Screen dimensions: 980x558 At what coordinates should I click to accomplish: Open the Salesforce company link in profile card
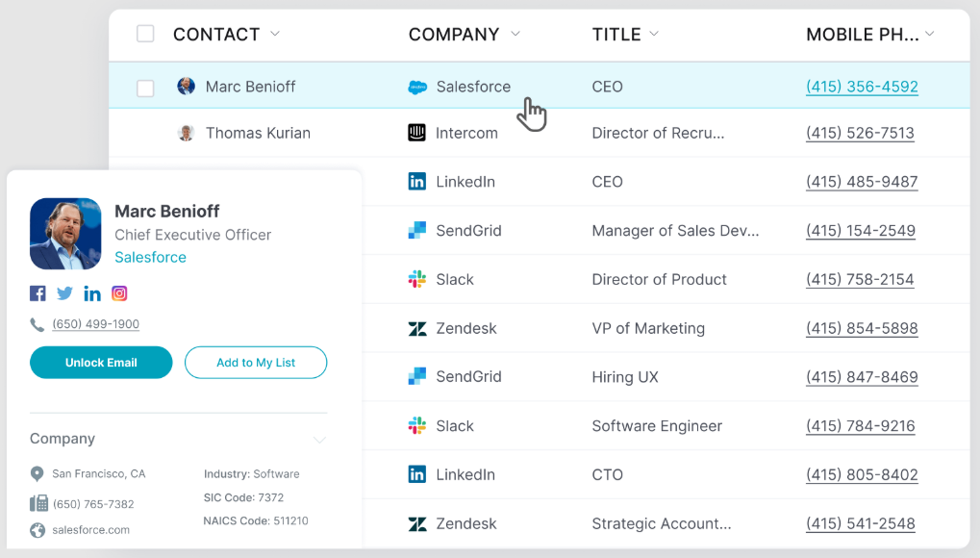pyautogui.click(x=150, y=257)
